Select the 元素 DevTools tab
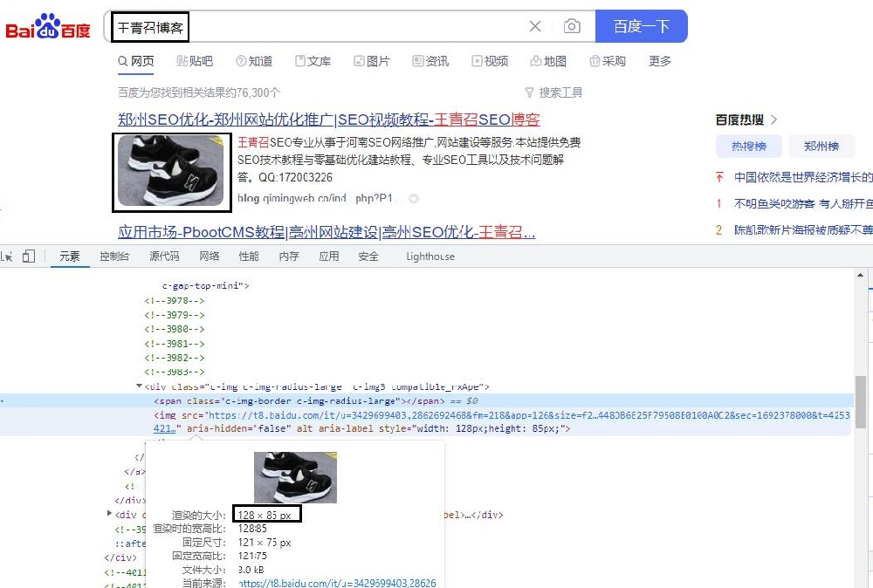Screen dimensions: 873x588 click(70, 256)
